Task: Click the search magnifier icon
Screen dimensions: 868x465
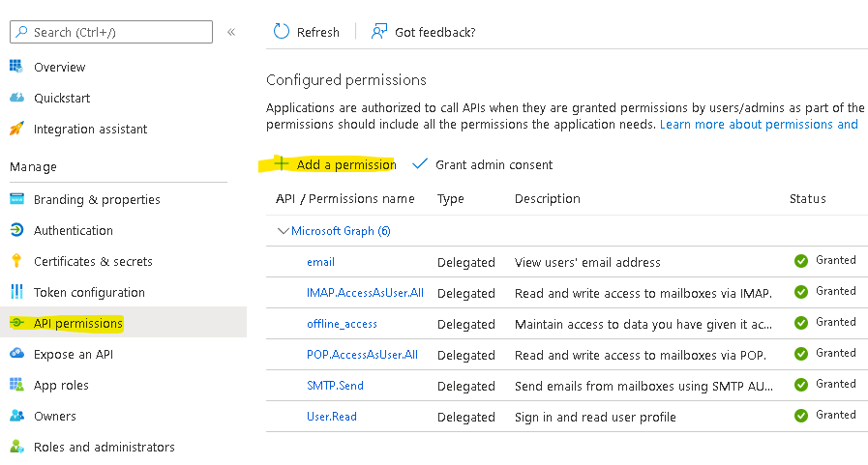Action: coord(21,32)
